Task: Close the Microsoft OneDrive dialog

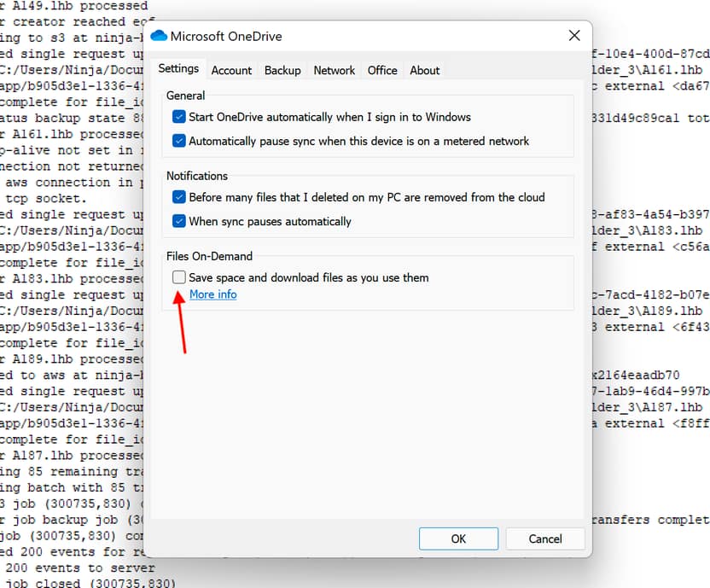Action: tap(575, 36)
